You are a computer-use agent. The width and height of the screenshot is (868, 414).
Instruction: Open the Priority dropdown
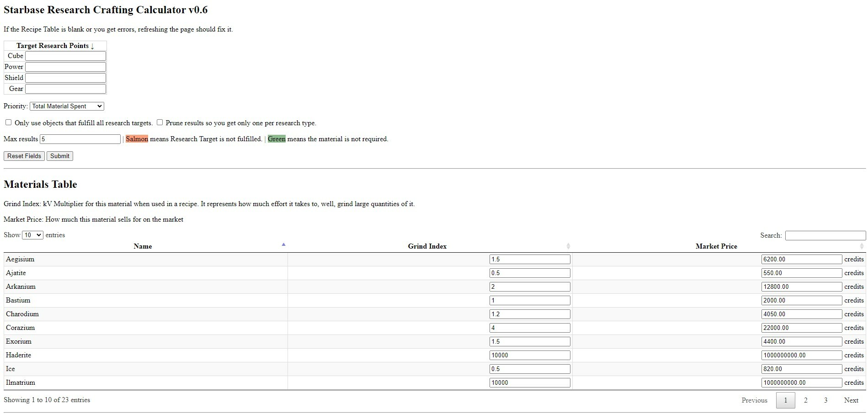coord(67,106)
